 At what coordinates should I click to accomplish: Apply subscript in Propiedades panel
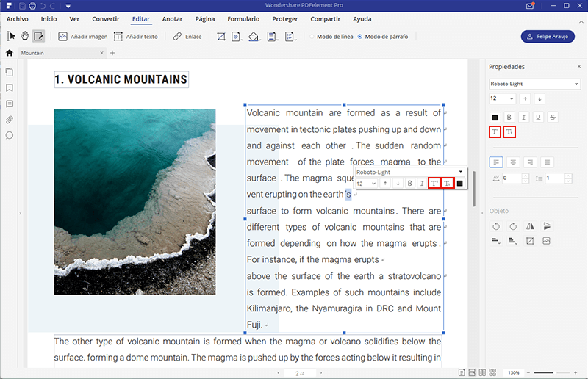(x=509, y=132)
